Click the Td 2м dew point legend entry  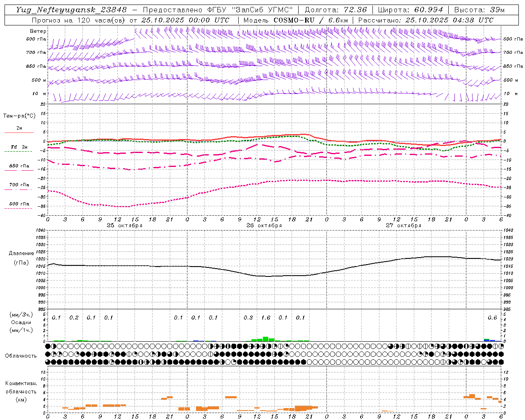[x=19, y=147]
